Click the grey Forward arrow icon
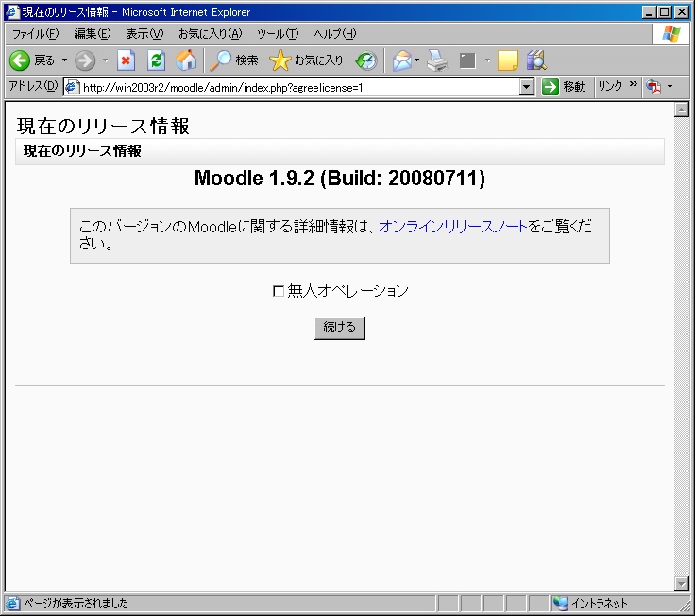 [85, 60]
